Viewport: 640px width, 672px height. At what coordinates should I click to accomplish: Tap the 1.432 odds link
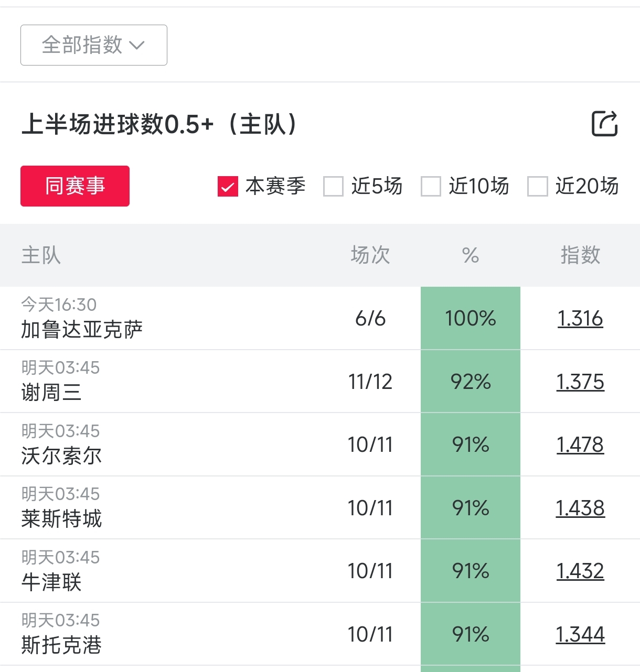[x=580, y=571]
